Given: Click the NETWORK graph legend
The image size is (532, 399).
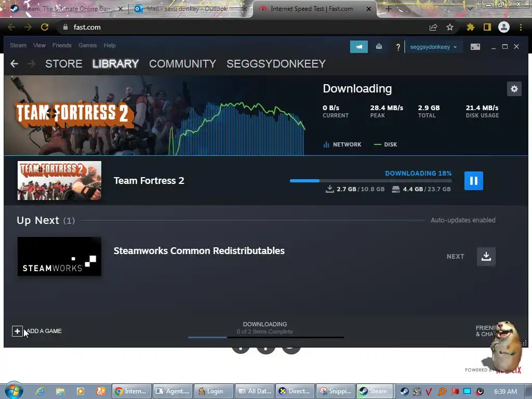Looking at the screenshot, I should click(342, 144).
